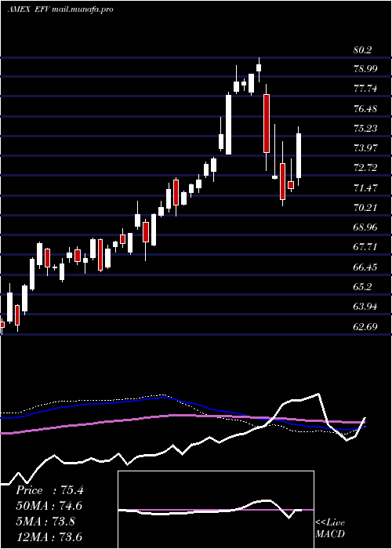Viewport: 392px width, 549px height.
Task: Click the Price : 75.4 readout
Action: (x=49, y=490)
